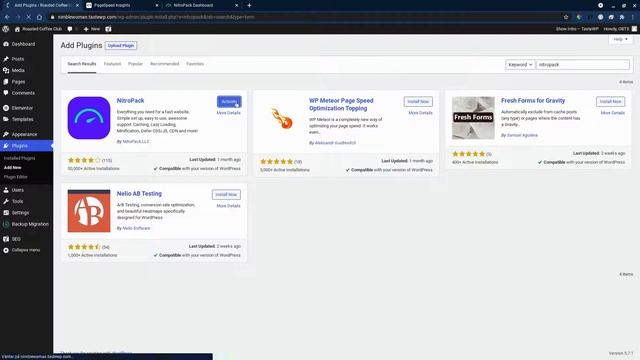640x360 pixels.
Task: Open WP Meteor Page Speed title link
Action: coord(341,104)
